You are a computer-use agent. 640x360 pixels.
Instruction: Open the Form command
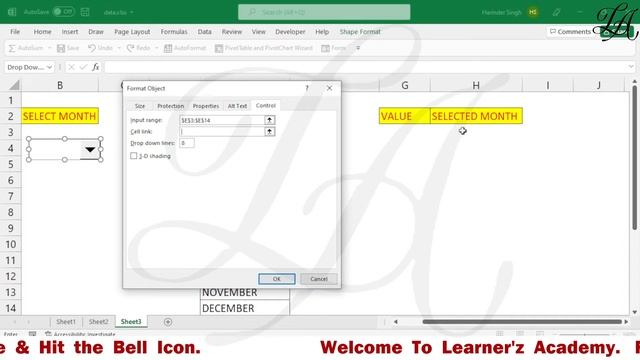(x=333, y=48)
